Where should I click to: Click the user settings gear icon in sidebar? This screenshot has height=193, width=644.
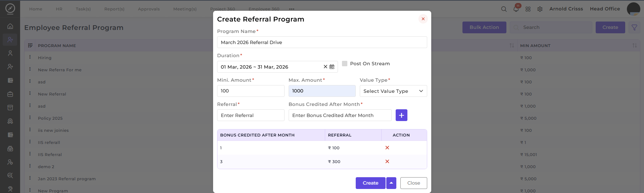[10, 162]
